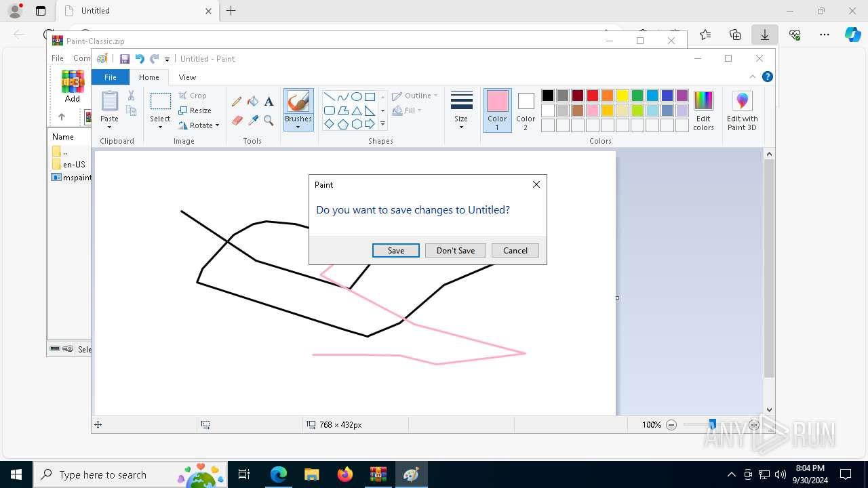Open File Explorer from the taskbar

point(311,474)
